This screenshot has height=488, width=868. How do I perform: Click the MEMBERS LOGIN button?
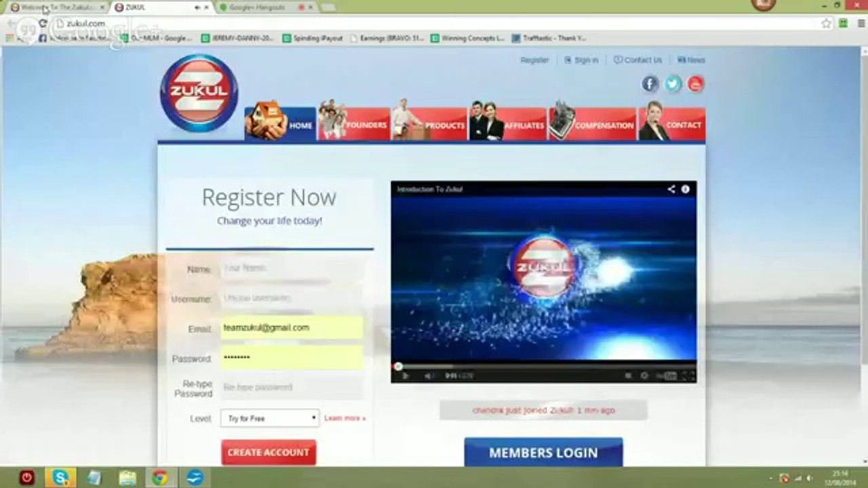click(x=543, y=452)
